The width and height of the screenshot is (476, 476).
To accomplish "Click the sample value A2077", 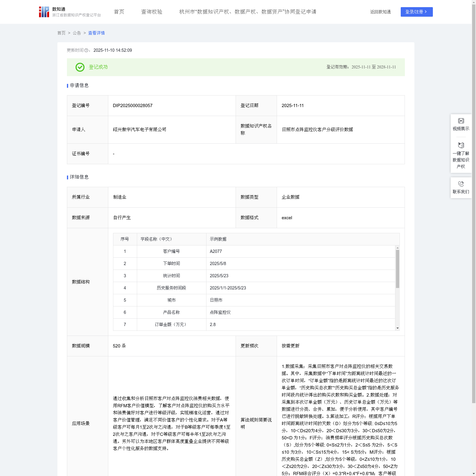I will pyautogui.click(x=216, y=251).
